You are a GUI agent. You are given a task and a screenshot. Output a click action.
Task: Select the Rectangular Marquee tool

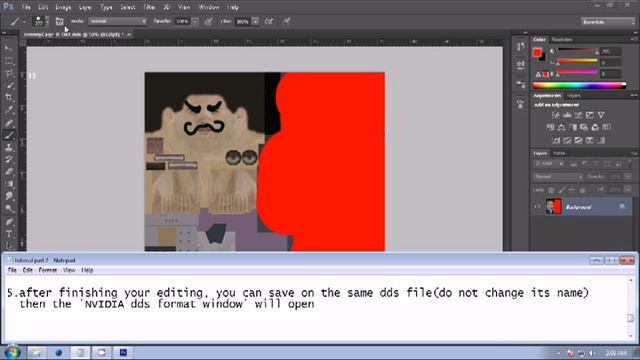[x=9, y=61]
